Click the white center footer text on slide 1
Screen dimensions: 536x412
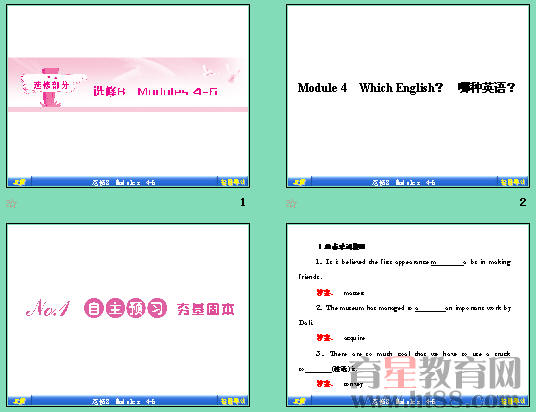click(123, 183)
